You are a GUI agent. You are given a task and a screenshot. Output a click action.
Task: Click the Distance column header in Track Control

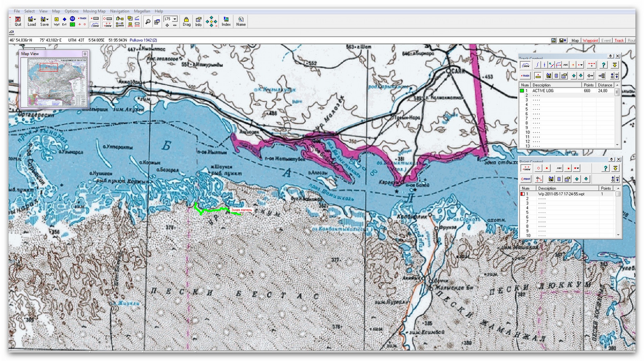(x=605, y=85)
